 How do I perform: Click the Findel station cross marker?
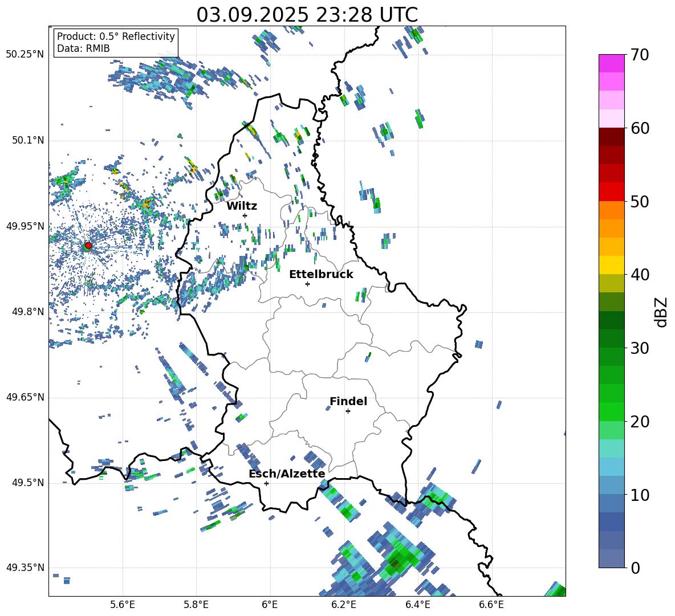(348, 411)
